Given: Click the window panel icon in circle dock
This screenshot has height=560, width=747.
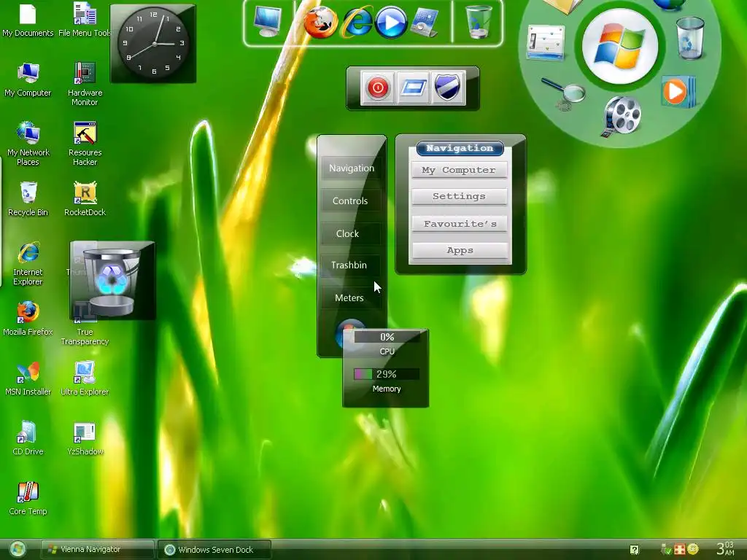Looking at the screenshot, I should tap(546, 42).
